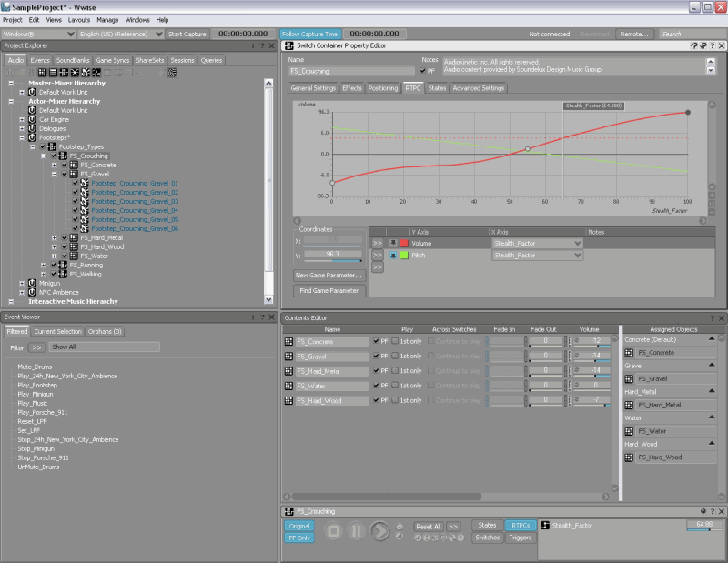Click the FS_Gravel random container icon in tree

(74, 174)
